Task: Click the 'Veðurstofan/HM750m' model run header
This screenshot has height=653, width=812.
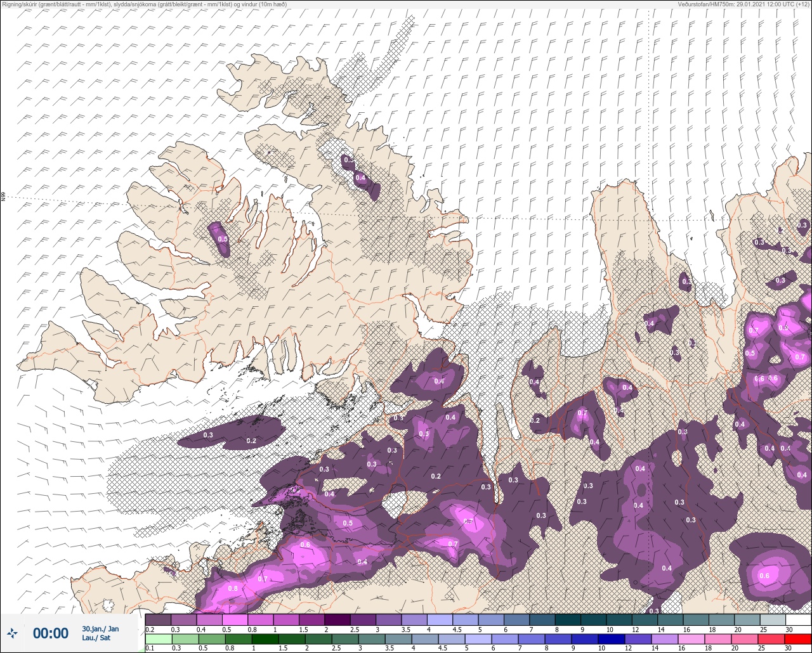Action: tap(743, 4)
